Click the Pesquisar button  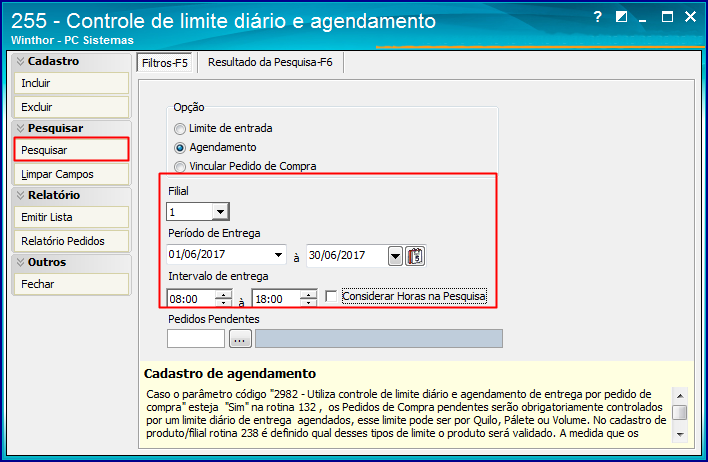(x=71, y=150)
